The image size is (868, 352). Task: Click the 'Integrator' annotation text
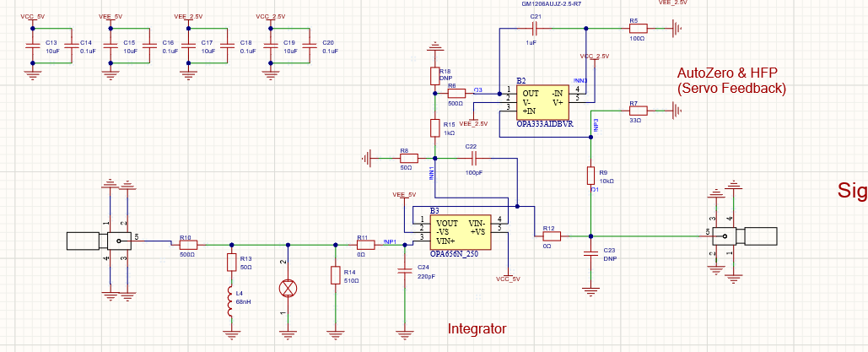click(477, 328)
